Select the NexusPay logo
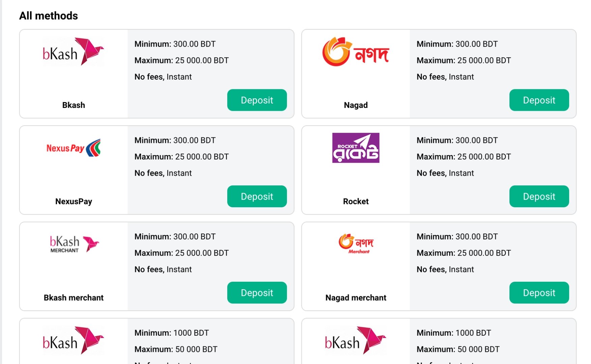The image size is (591, 364). click(73, 148)
